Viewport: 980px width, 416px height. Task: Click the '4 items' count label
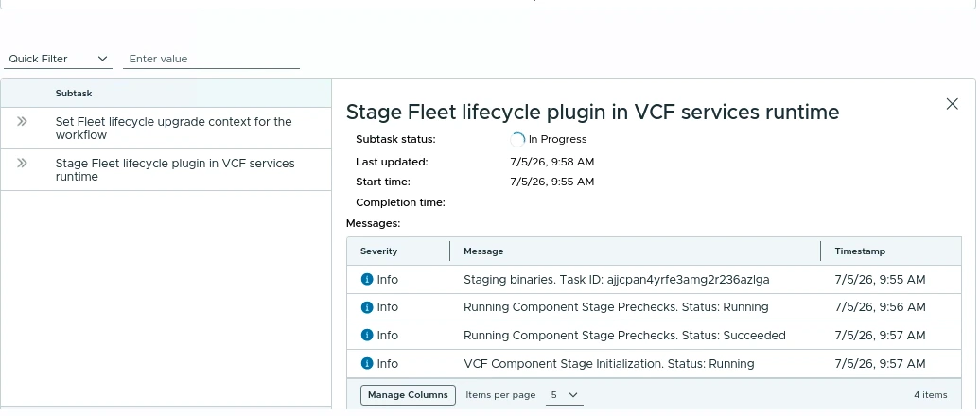[x=931, y=395]
